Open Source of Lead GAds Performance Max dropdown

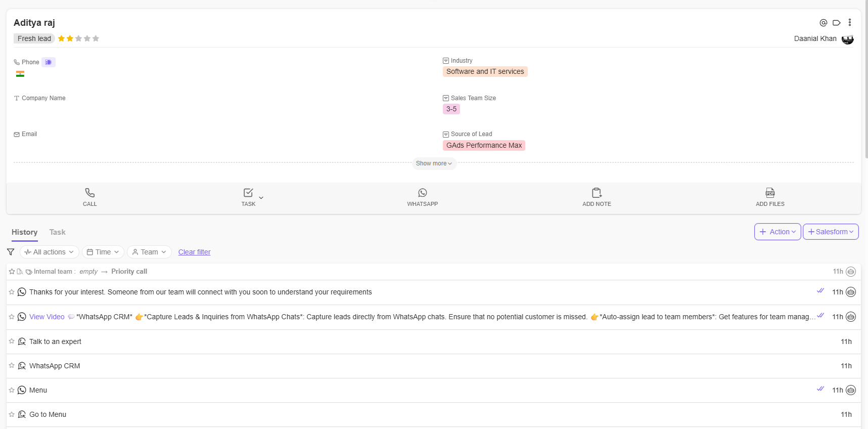pos(484,146)
